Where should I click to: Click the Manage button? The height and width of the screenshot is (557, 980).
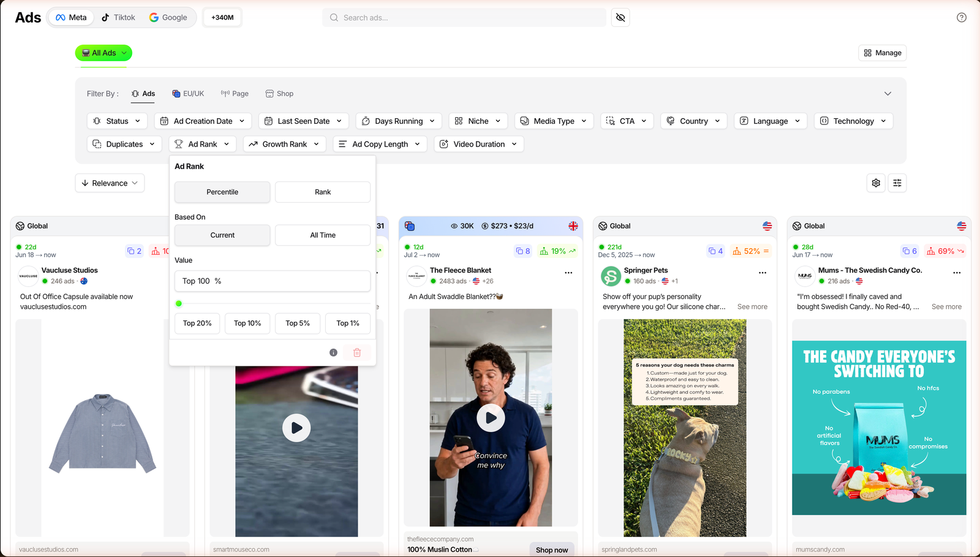coord(883,53)
